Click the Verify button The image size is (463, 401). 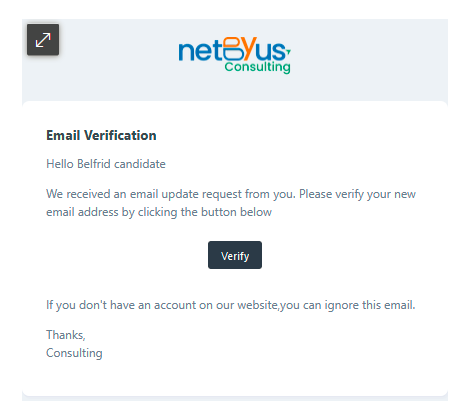pos(235,255)
